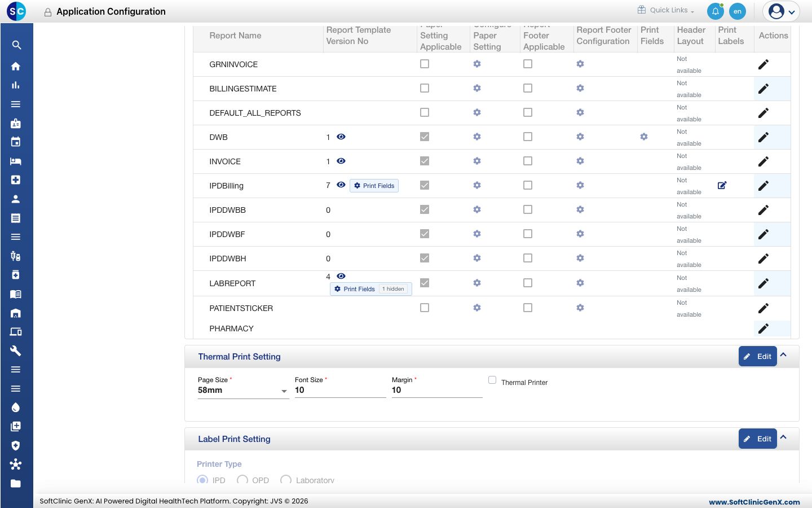Click the Font Size input field
The image size is (812, 508).
(340, 391)
